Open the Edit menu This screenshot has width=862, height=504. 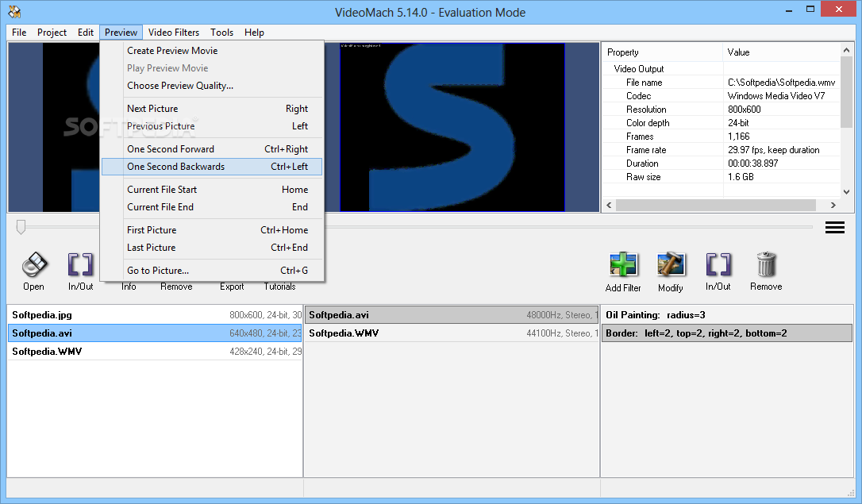click(85, 33)
